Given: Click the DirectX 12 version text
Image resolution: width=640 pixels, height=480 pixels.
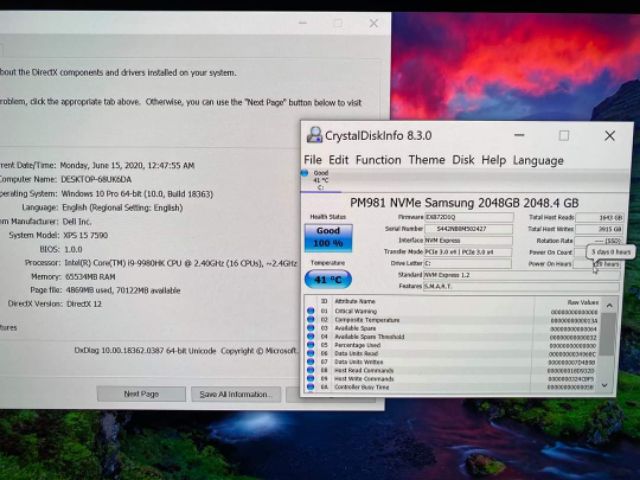Looking at the screenshot, I should [84, 304].
